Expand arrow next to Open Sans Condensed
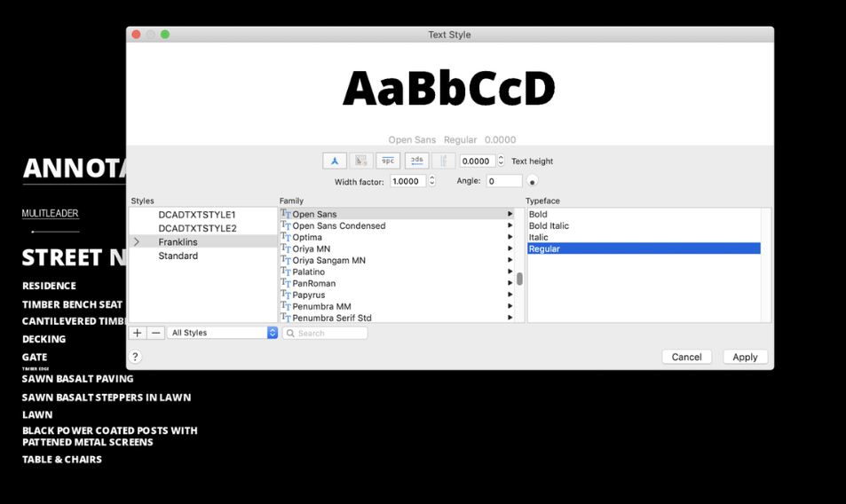The height and width of the screenshot is (504, 846). [510, 226]
